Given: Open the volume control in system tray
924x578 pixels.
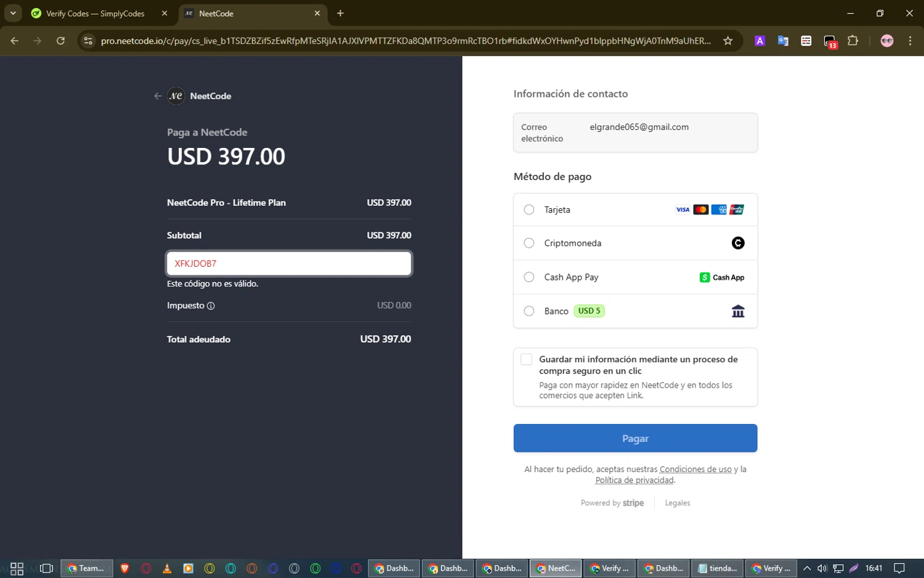Looking at the screenshot, I should 822,568.
